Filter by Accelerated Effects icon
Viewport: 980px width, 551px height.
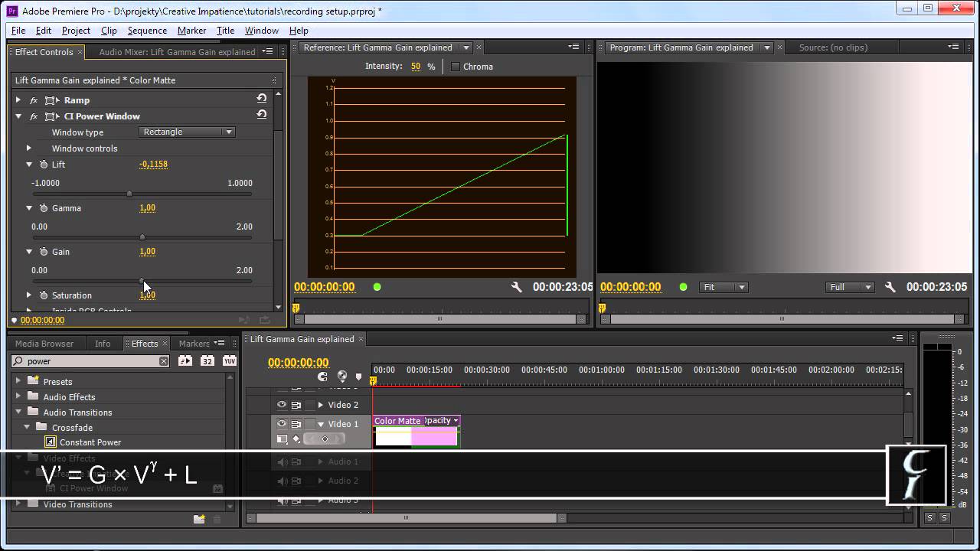pyautogui.click(x=185, y=361)
